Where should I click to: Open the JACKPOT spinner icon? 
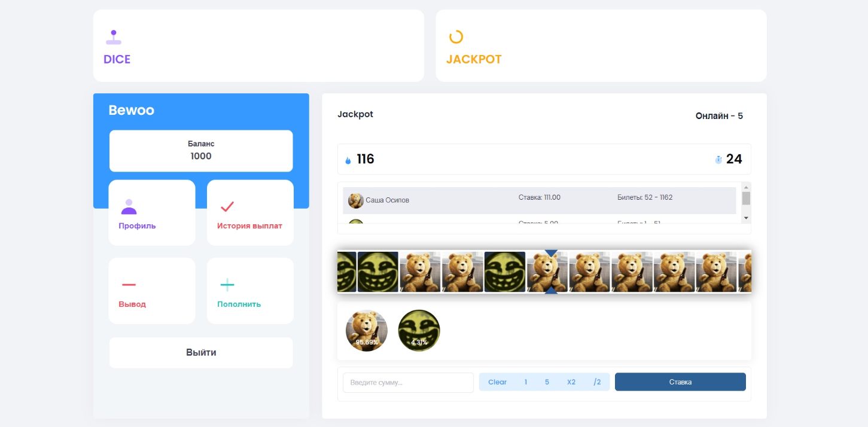(x=456, y=37)
